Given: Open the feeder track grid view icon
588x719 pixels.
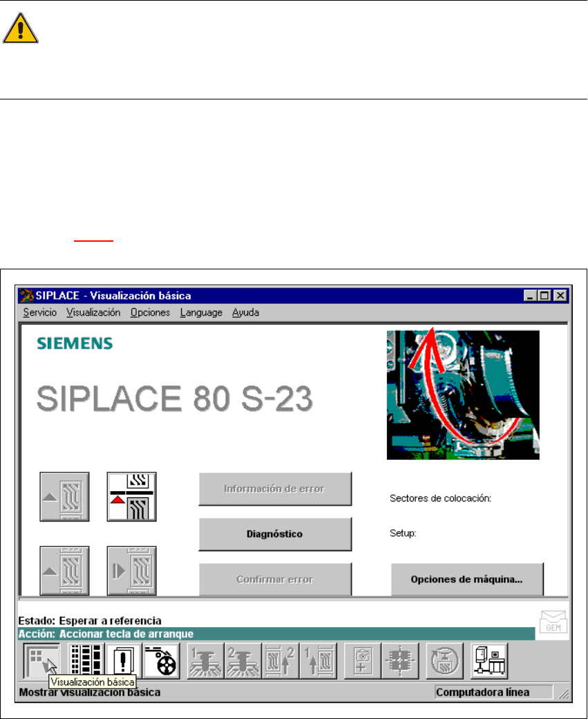Looking at the screenshot, I should coord(86,661).
